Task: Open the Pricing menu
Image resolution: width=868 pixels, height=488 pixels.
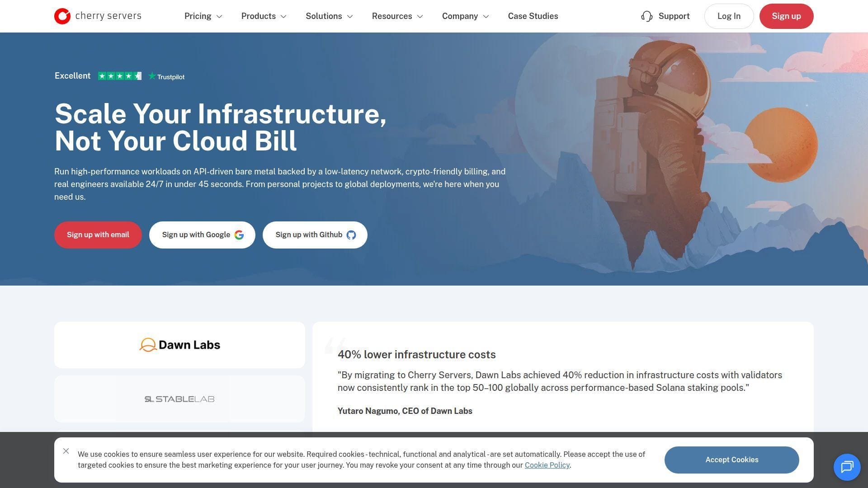Action: 203,16
